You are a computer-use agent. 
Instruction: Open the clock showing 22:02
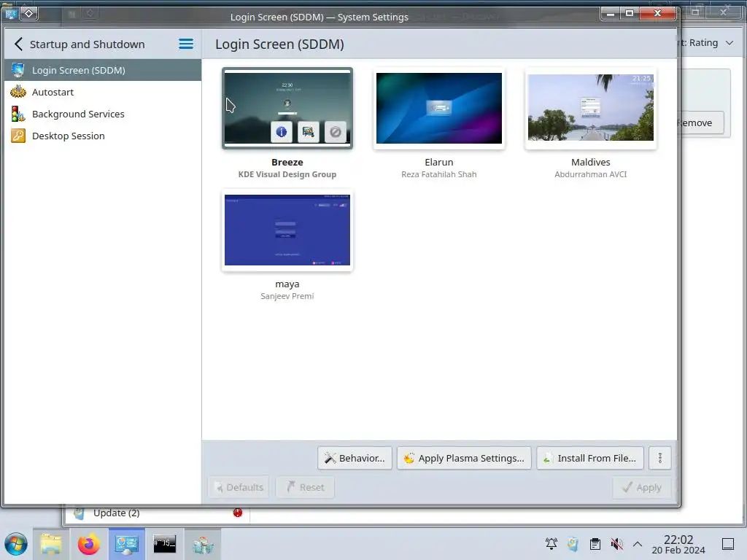tap(678, 544)
